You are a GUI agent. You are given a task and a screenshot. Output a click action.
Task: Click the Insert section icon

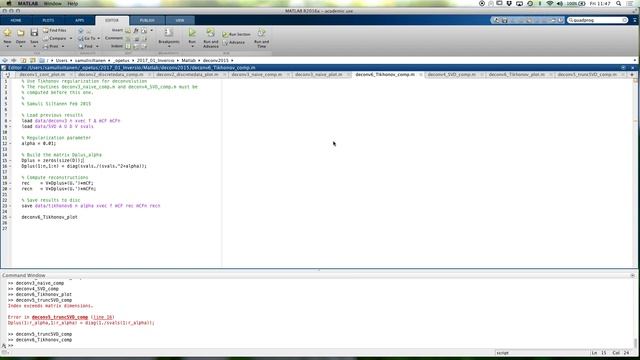click(128, 31)
